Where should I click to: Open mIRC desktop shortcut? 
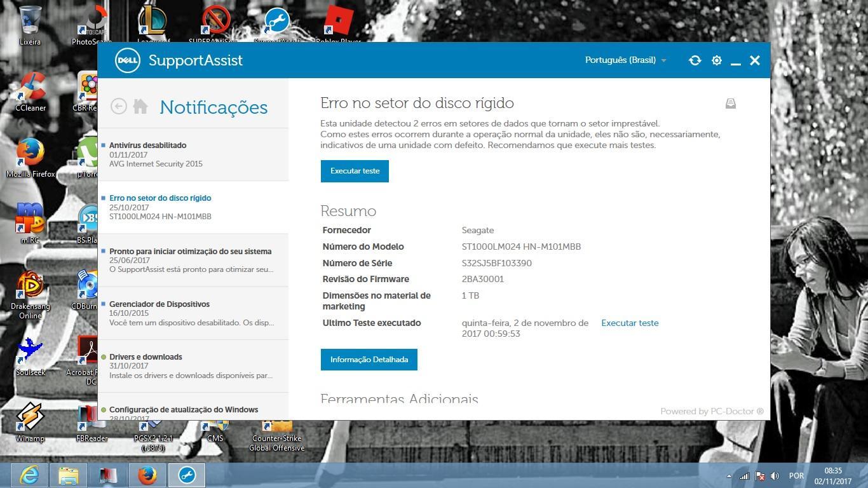30,224
